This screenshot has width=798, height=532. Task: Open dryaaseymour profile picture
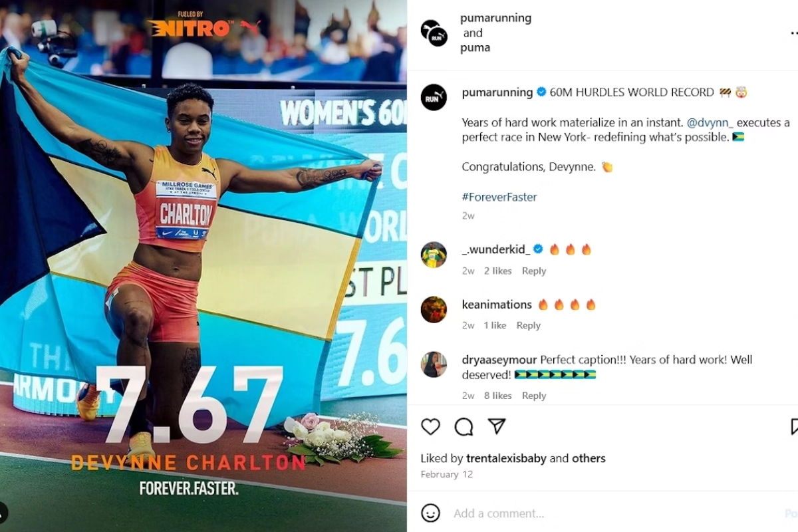click(x=434, y=364)
